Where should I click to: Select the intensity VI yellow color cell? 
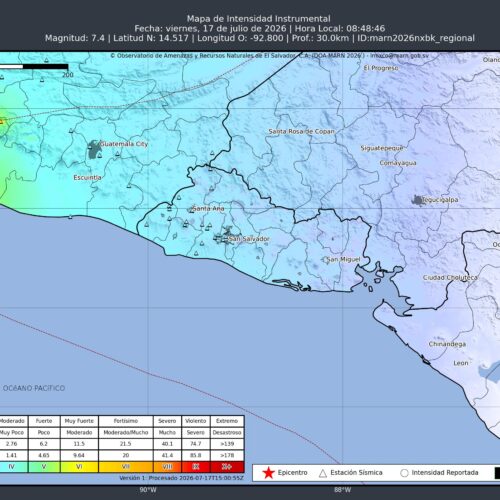click(79, 467)
